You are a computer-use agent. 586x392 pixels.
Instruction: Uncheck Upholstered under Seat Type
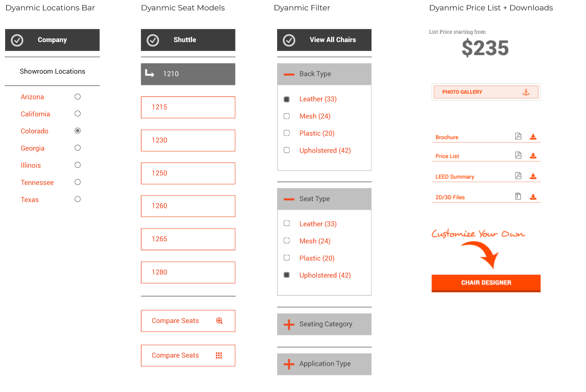pos(287,275)
